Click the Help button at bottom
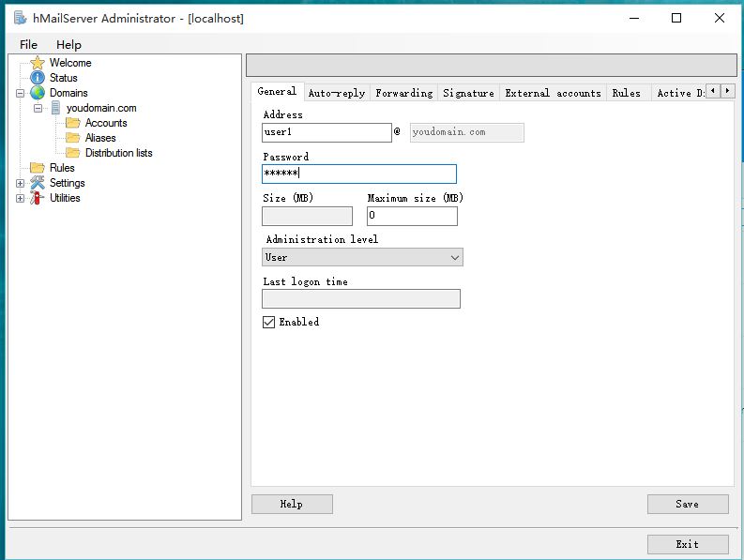This screenshot has height=560, width=744. (292, 504)
